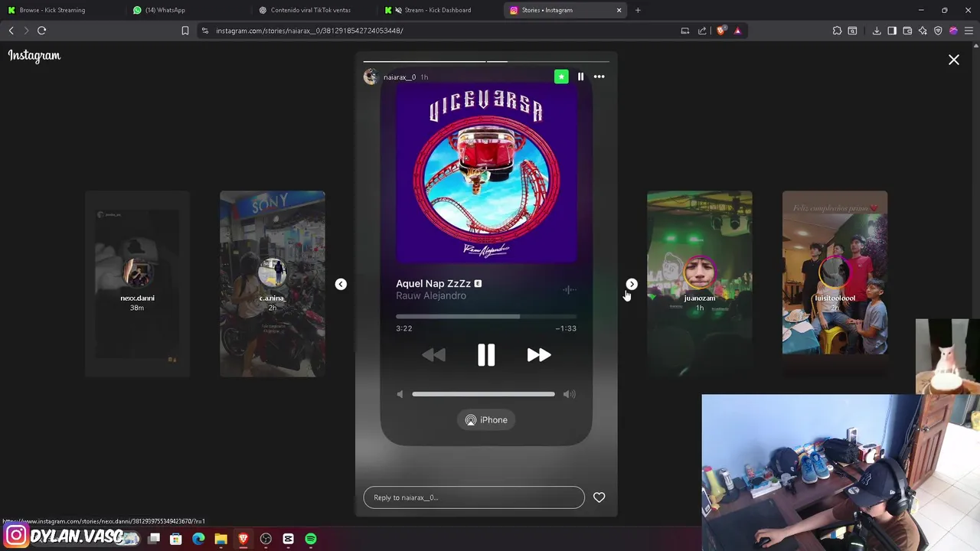This screenshot has width=980, height=551.
Task: Reload the current page
Action: (41, 31)
